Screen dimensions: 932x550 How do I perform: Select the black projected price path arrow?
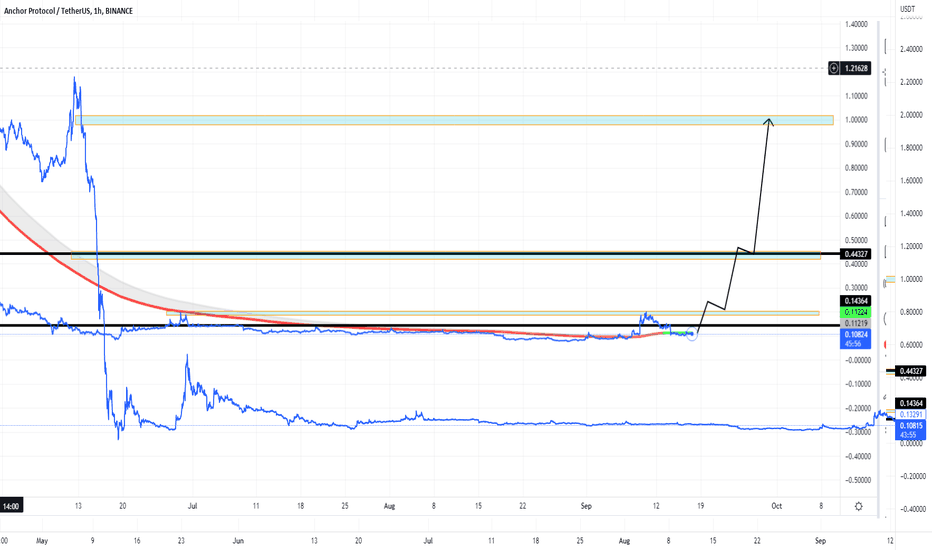tap(737, 247)
